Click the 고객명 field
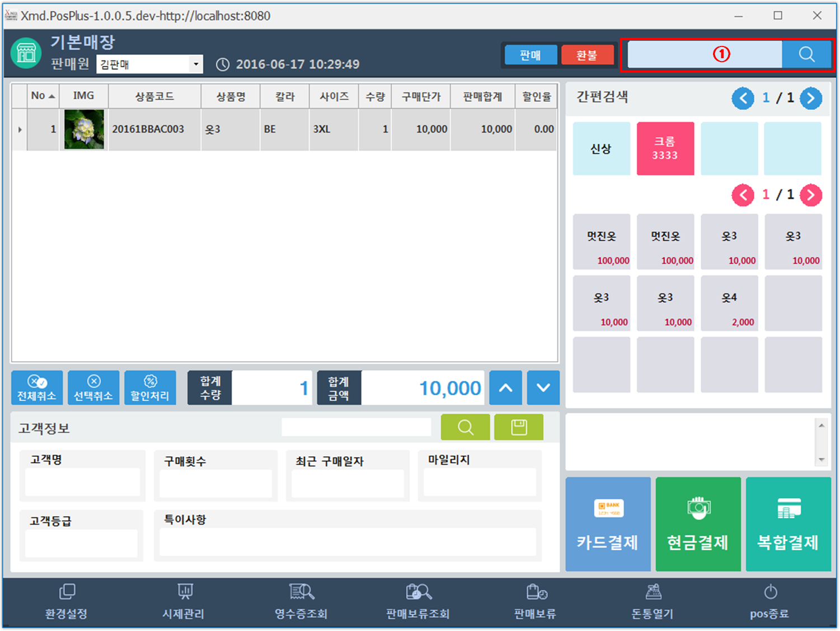840x631 pixels. (83, 482)
